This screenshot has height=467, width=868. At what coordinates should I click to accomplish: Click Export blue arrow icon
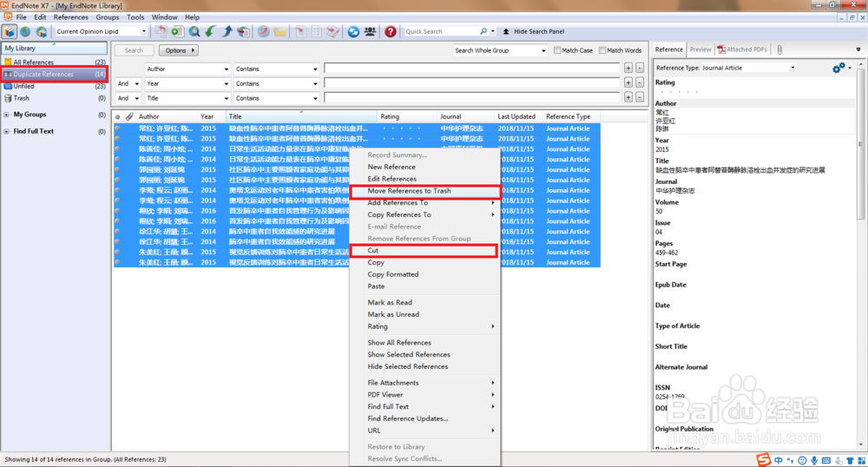point(227,31)
